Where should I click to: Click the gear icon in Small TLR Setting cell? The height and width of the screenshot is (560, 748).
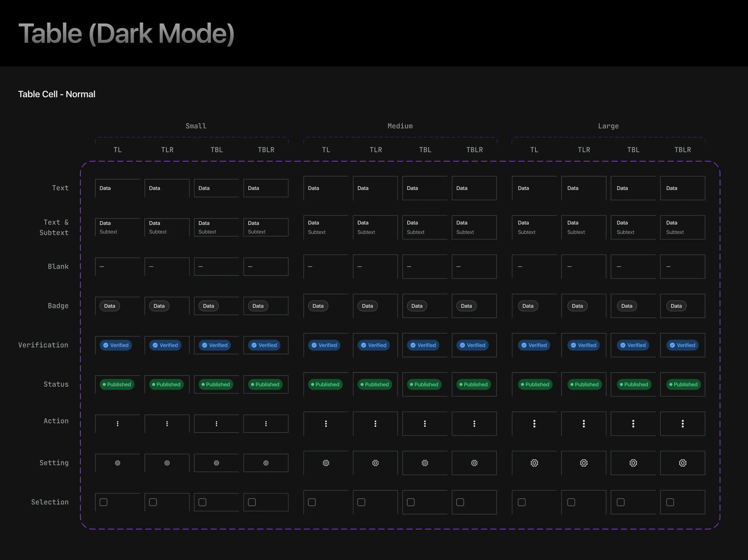(x=167, y=463)
